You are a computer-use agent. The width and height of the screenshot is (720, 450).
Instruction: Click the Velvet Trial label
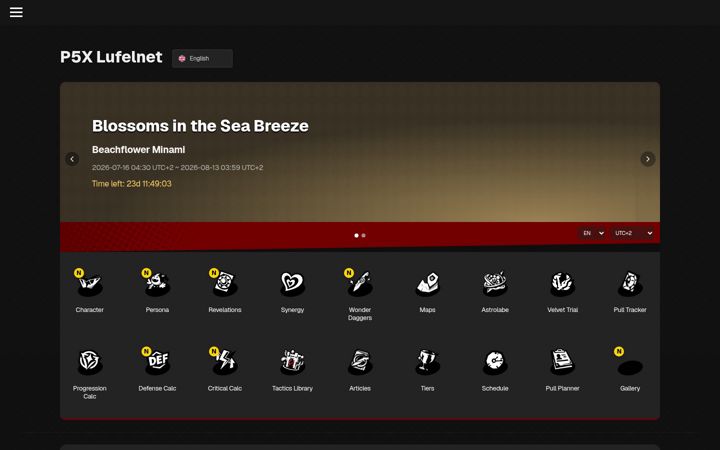click(562, 310)
